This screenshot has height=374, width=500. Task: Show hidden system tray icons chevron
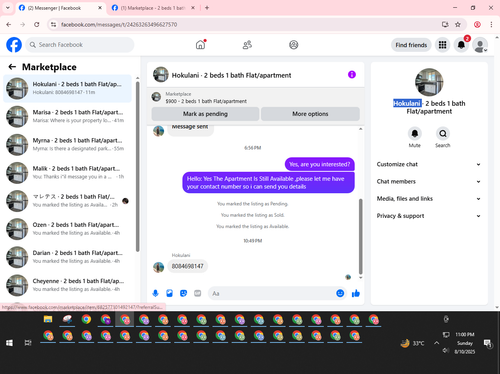click(x=436, y=343)
